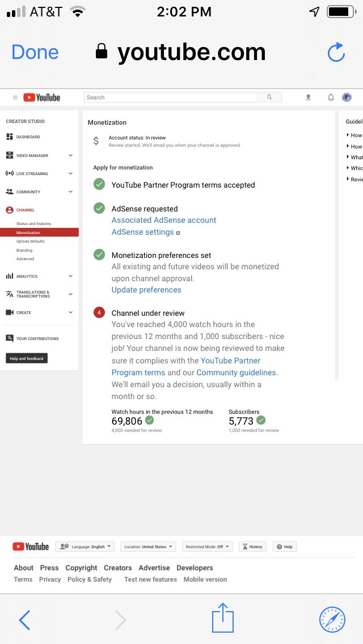Open Branding settings
The width and height of the screenshot is (363, 644).
[24, 250]
